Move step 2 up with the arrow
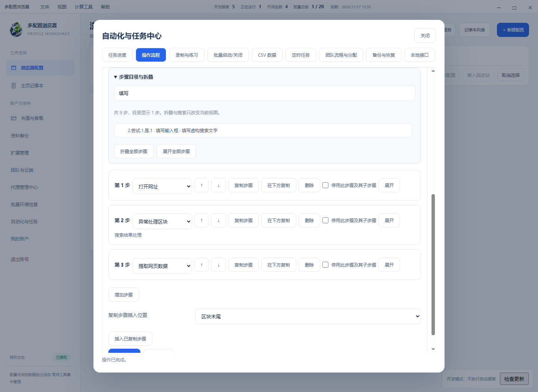This screenshot has height=392, width=538. (202, 220)
